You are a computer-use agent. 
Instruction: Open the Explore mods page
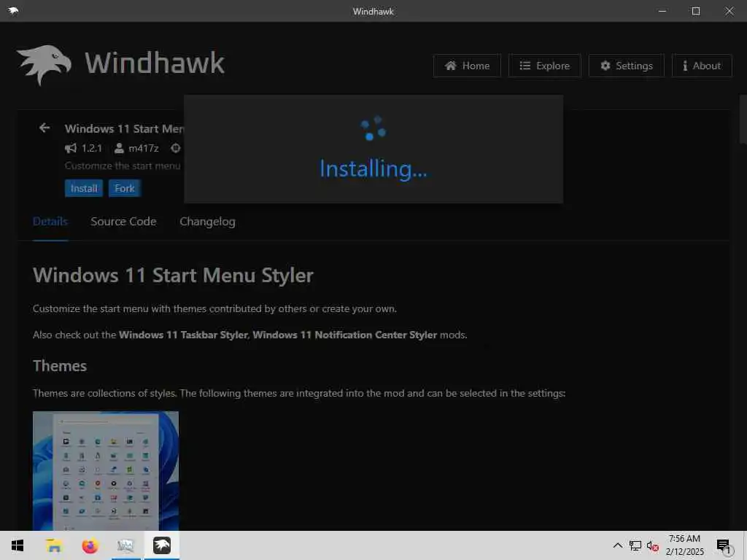[544, 66]
